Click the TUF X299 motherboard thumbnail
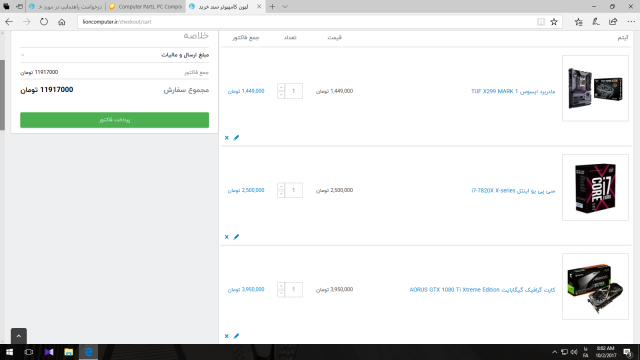The height and width of the screenshot is (360, 640). tap(595, 88)
